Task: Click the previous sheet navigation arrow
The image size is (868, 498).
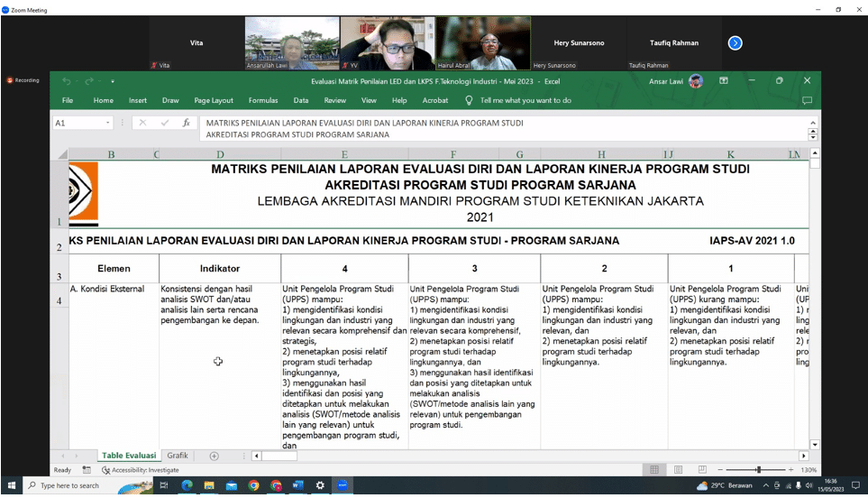Action: click(62, 456)
